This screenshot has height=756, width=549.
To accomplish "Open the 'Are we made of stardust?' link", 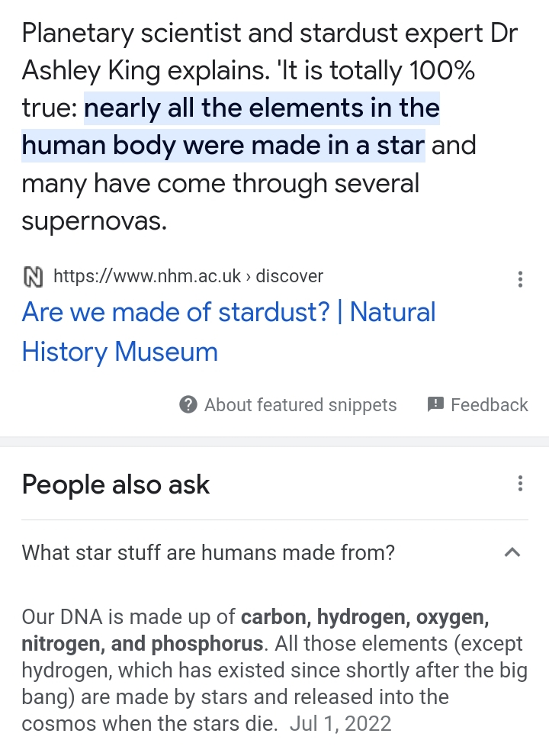I will 176,312.
